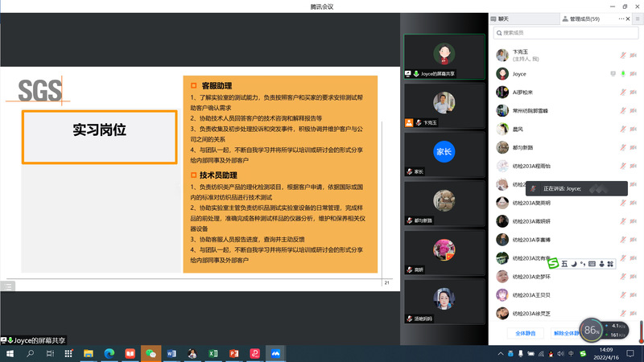Toggle microphone for 常州纺院郭雪峰
Screen dimensions: 644x362
click(x=623, y=111)
